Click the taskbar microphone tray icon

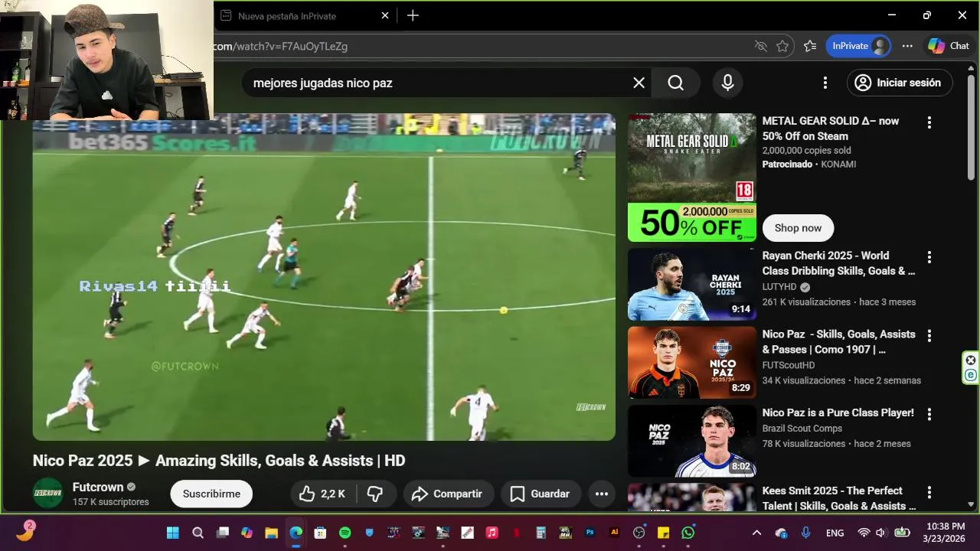[805, 533]
